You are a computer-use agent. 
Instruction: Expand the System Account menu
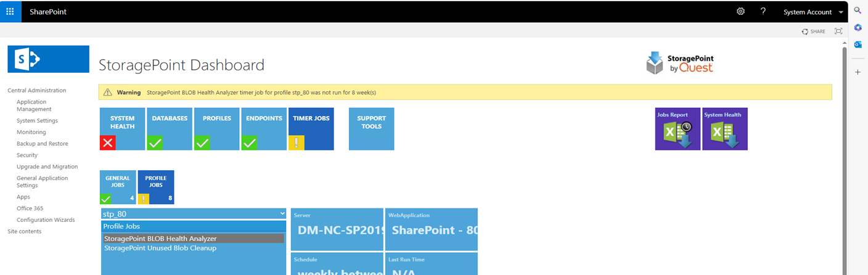[813, 12]
